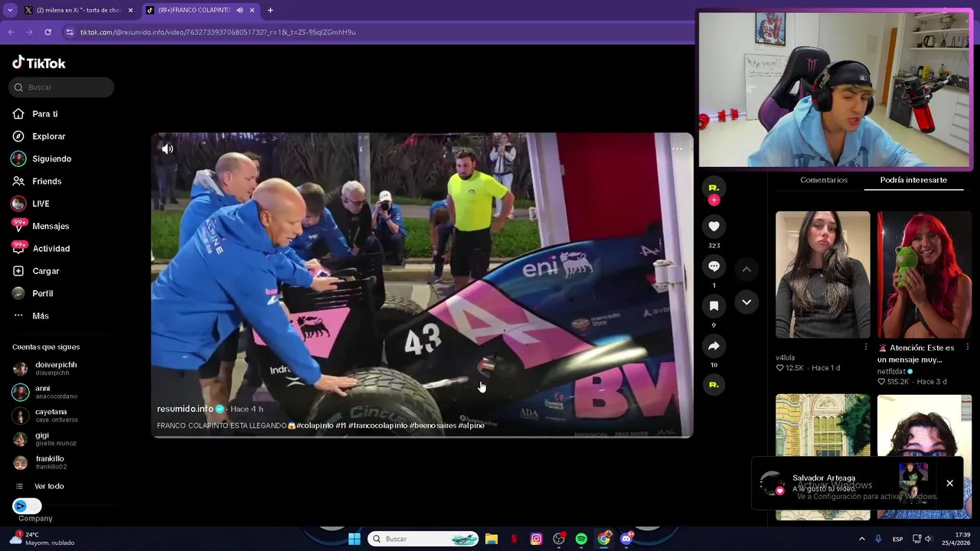980x551 pixels.
Task: Go to next video with down chevron
Action: pos(746,302)
